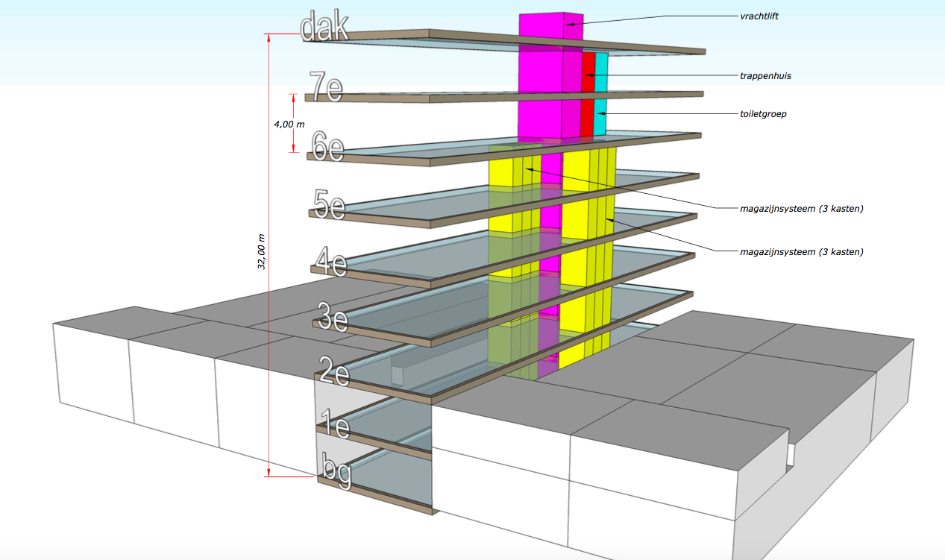The width and height of the screenshot is (945, 560).
Task: Select the "7e" floor label
Action: pyautogui.click(x=324, y=87)
